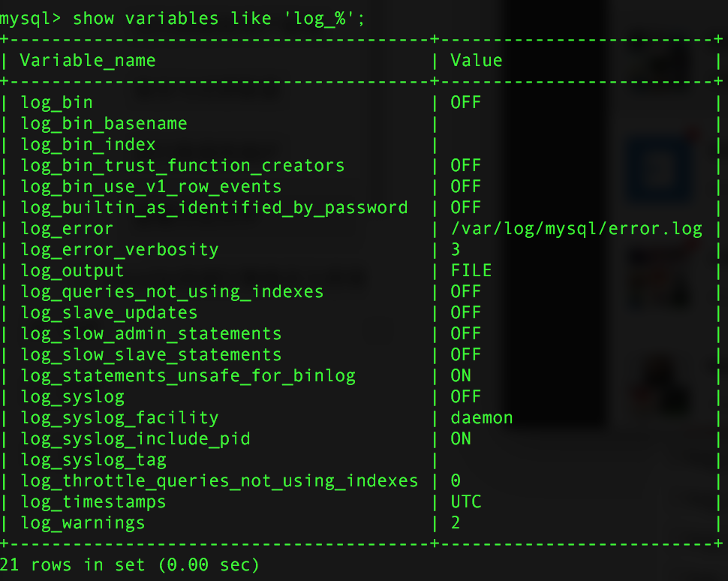The width and height of the screenshot is (728, 581).
Task: Click log_bin_use_v1_row_events entry
Action: pyautogui.click(x=152, y=187)
